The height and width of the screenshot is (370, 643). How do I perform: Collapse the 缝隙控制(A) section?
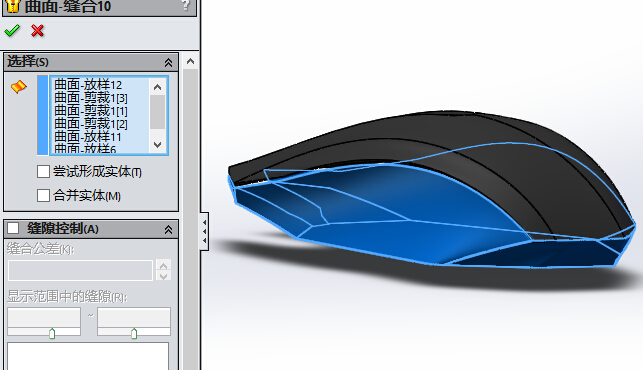[168, 230]
